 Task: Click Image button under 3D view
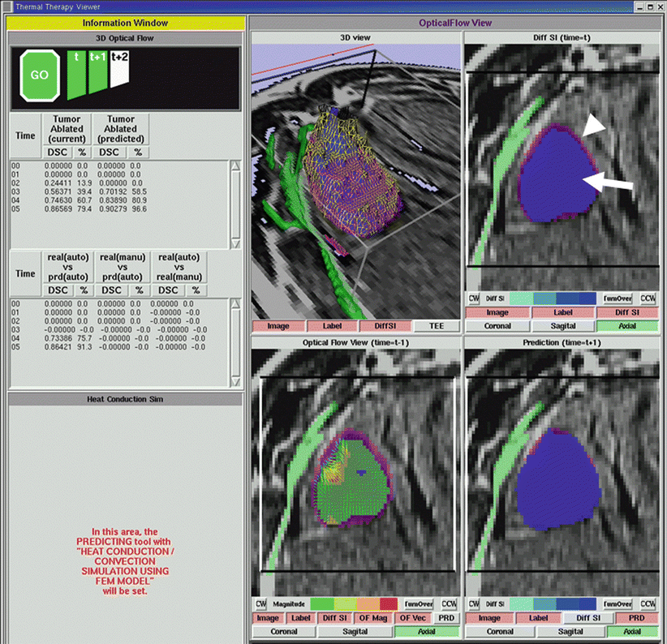coord(278,325)
